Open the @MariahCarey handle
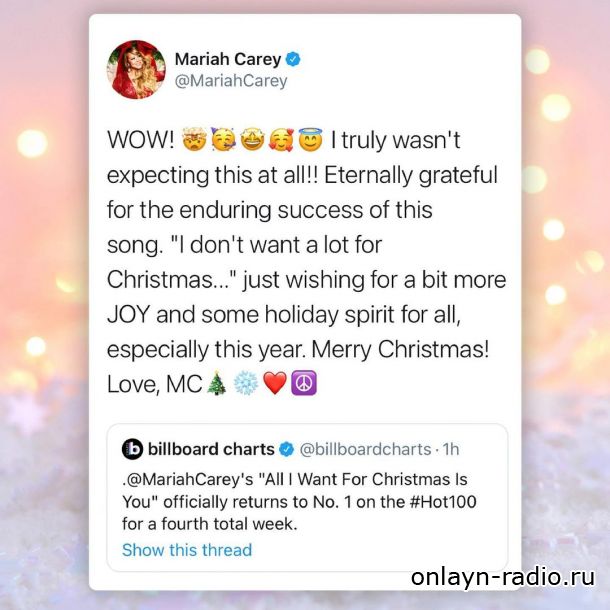The width and height of the screenshot is (610, 610). click(x=231, y=81)
